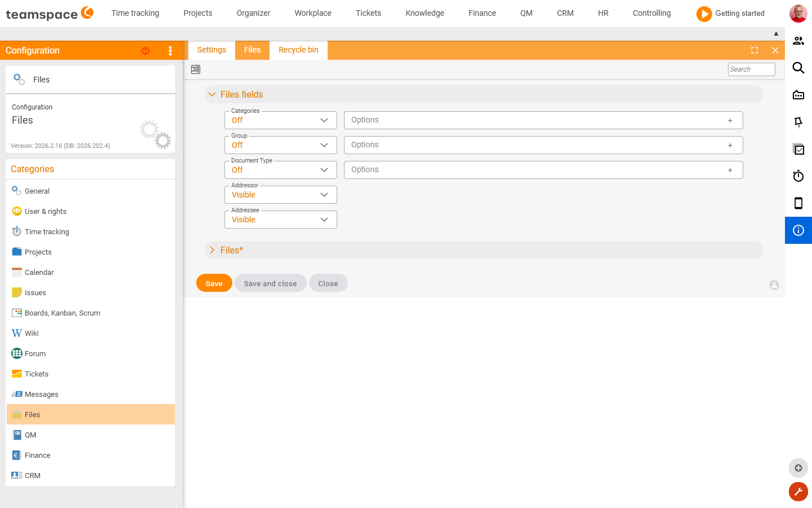Click the grey plus circle button
This screenshot has height=508, width=812.
(x=798, y=468)
